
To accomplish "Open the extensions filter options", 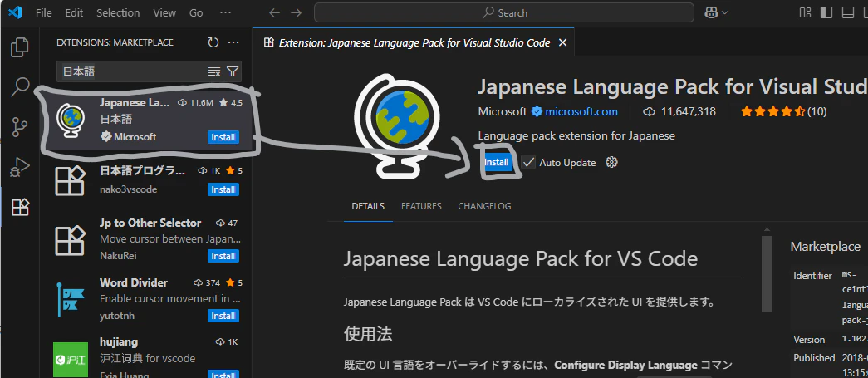I will tap(233, 72).
